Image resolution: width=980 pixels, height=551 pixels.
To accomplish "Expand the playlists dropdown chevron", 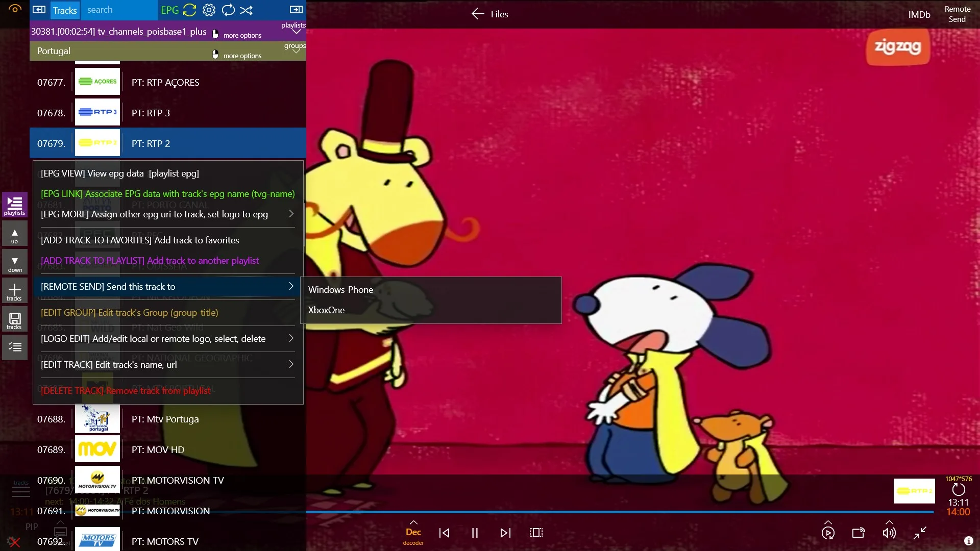I will tap(296, 32).
